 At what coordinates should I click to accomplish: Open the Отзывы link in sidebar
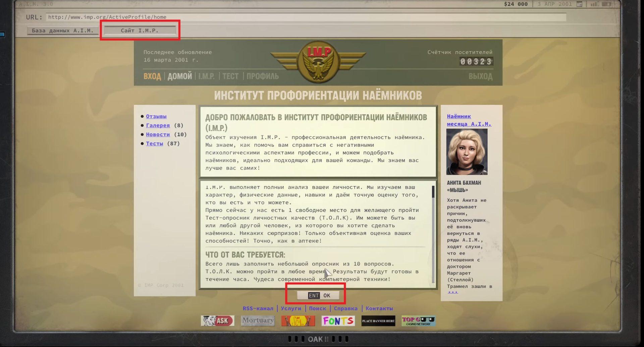point(156,116)
